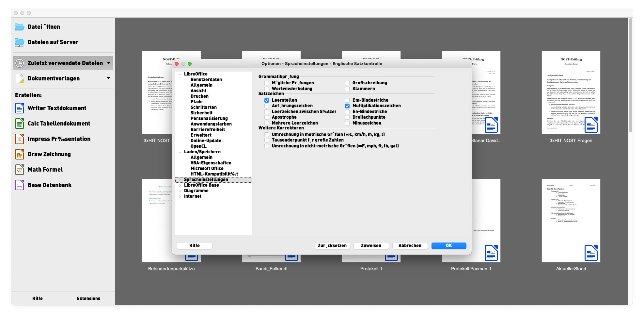Select Microsoft Office in the options tree

click(x=207, y=169)
